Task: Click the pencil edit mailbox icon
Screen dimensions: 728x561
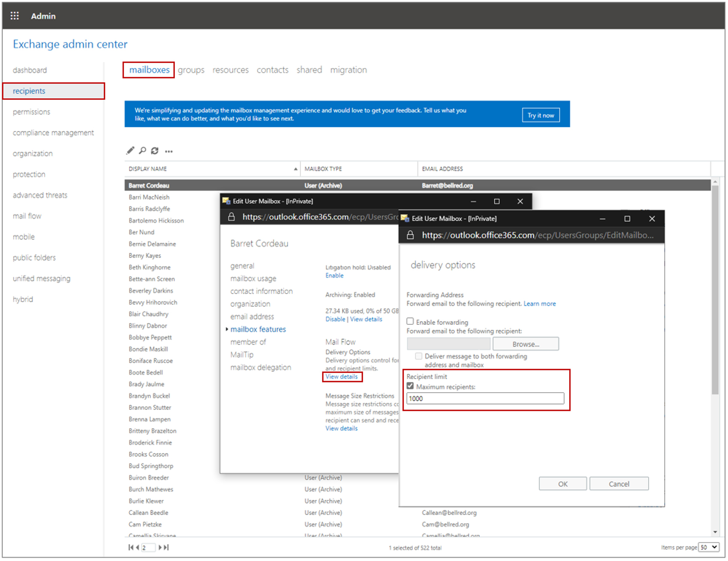Action: pos(130,151)
